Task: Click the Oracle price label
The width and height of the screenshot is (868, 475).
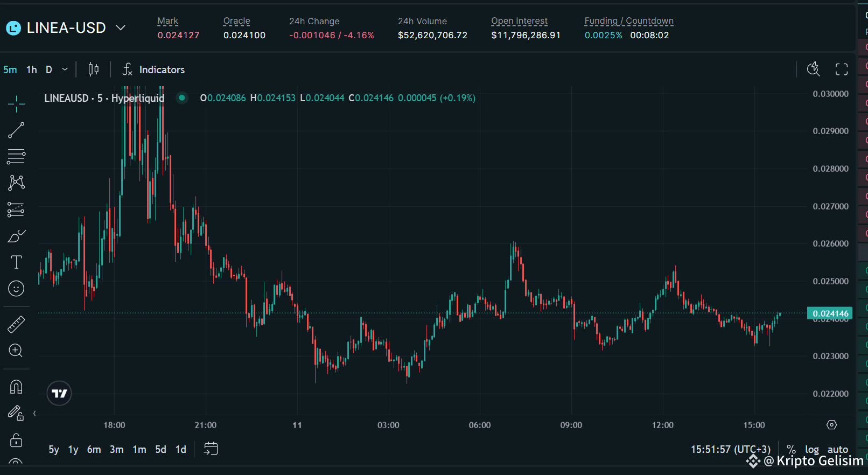Action: [237, 21]
